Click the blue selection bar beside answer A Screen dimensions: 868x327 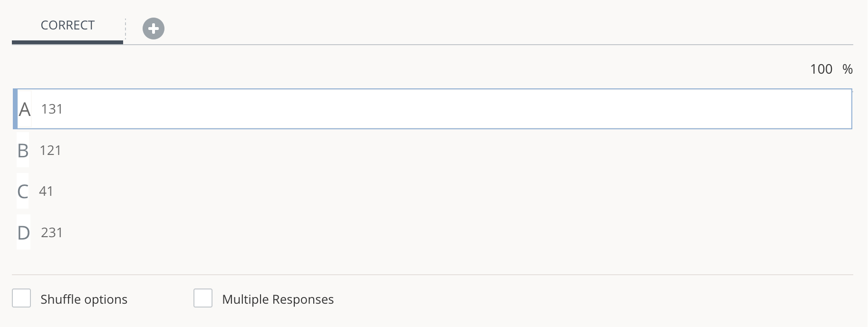16,109
